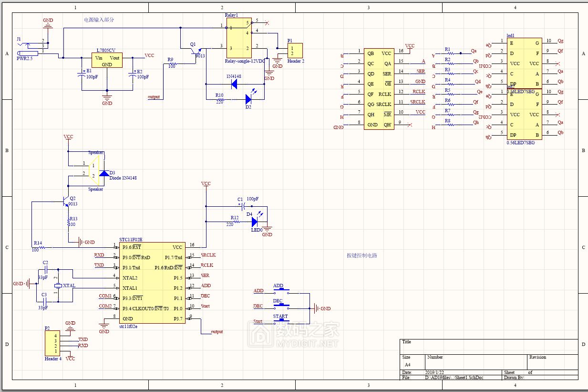Select the yellow Speaker component symbol

94,170
